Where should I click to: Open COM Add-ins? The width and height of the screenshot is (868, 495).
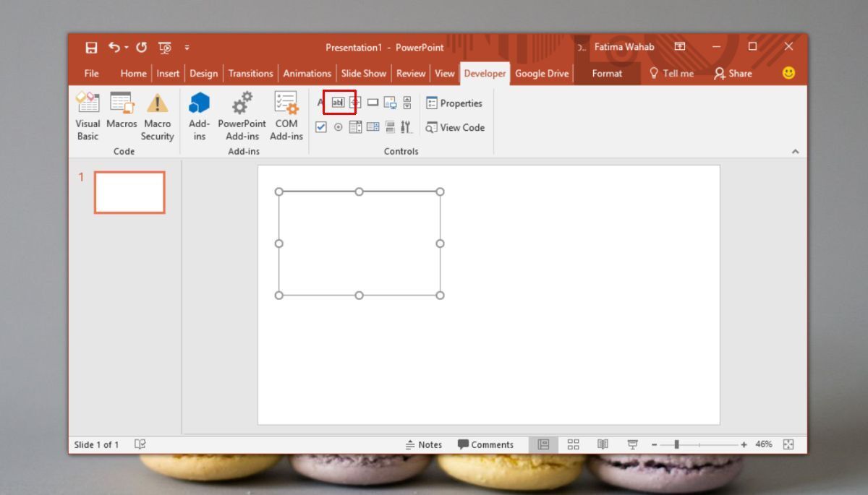[x=286, y=116]
